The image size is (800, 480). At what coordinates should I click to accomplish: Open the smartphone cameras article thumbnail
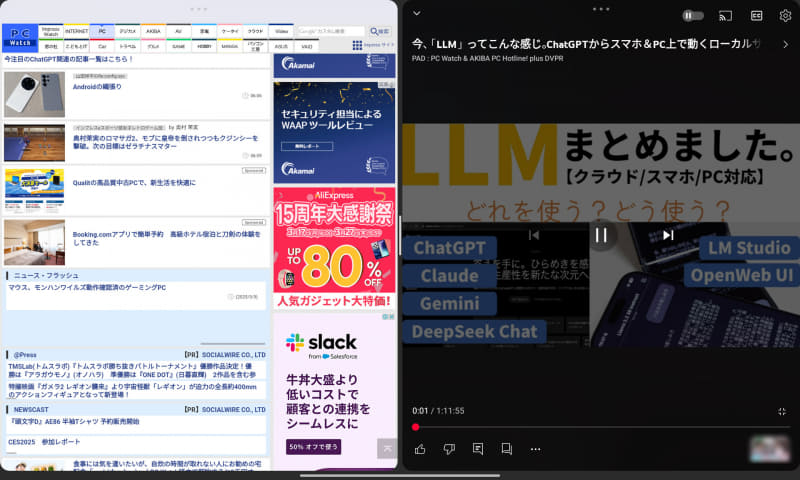(35, 94)
